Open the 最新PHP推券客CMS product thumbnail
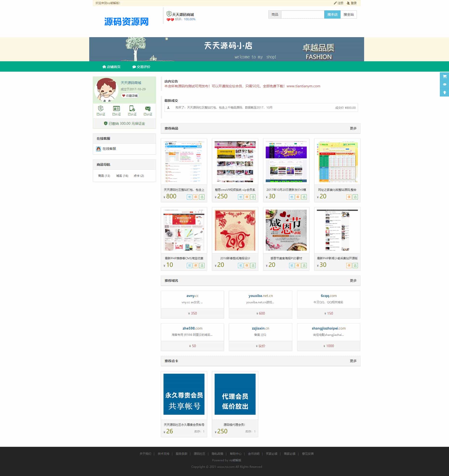Image resolution: width=449 pixels, height=476 pixels. [184, 230]
